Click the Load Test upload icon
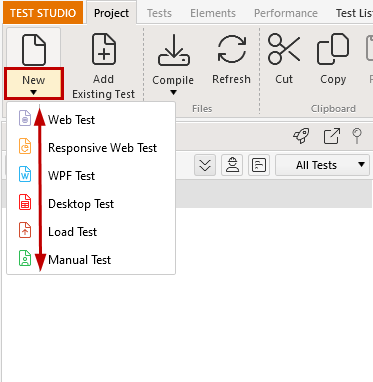373x382 pixels. pos(25,230)
